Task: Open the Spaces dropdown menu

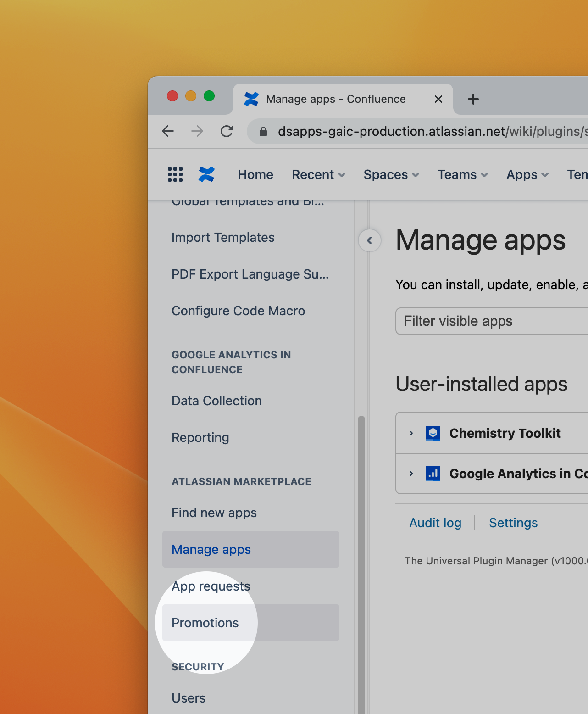Action: 391,174
